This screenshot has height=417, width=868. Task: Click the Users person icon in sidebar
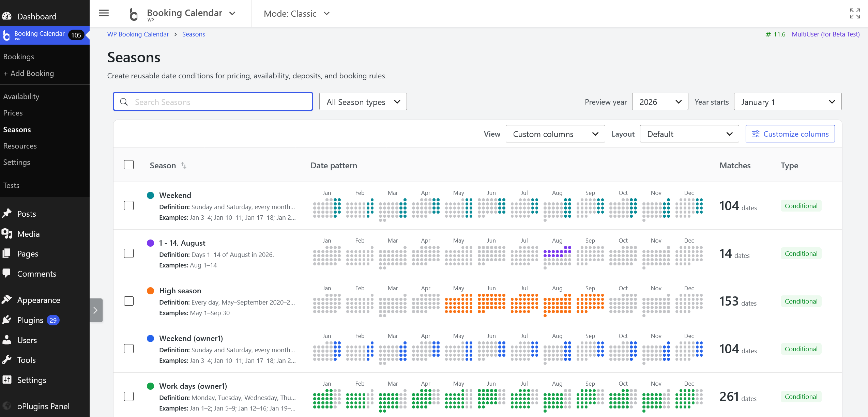7,340
